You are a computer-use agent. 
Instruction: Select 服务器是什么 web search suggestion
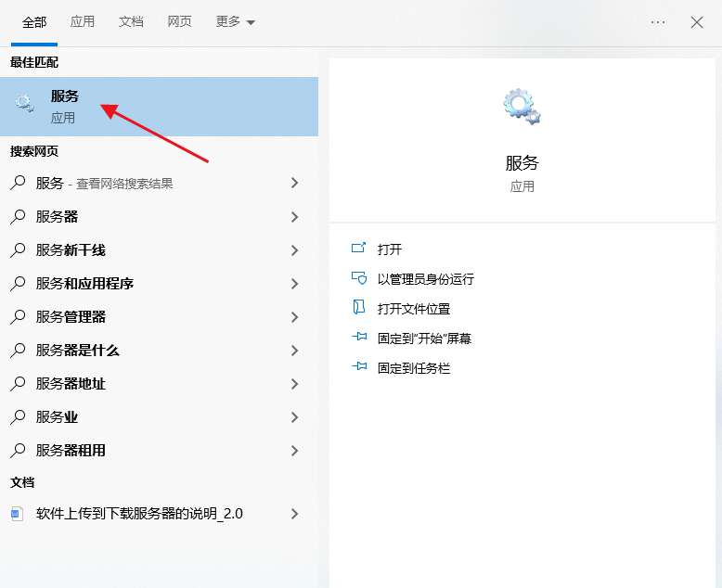pyautogui.click(x=78, y=351)
